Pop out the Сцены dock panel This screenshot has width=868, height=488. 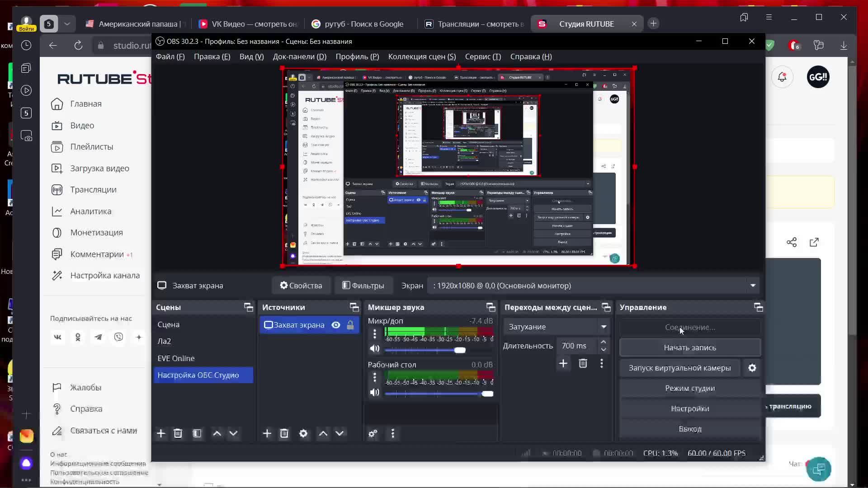[249, 308]
